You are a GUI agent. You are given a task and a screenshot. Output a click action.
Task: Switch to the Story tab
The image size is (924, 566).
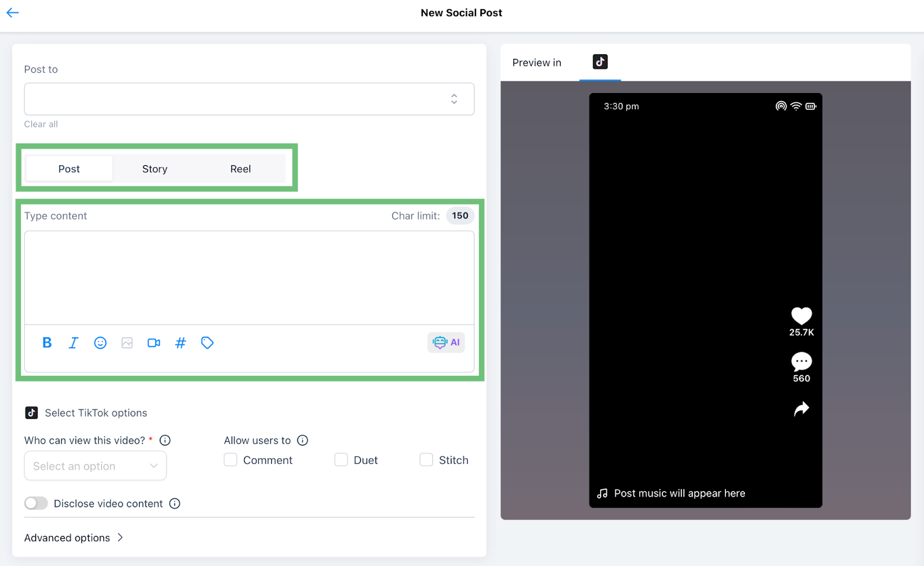tap(155, 169)
